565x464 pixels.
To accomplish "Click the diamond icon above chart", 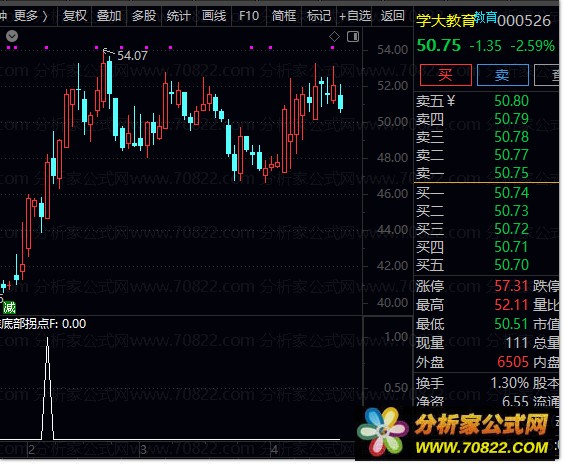I will tap(334, 36).
